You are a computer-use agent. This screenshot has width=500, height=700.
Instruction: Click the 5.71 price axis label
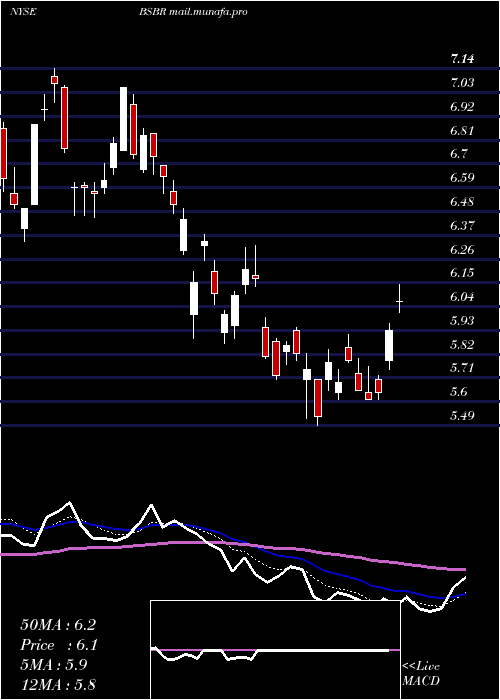[462, 368]
